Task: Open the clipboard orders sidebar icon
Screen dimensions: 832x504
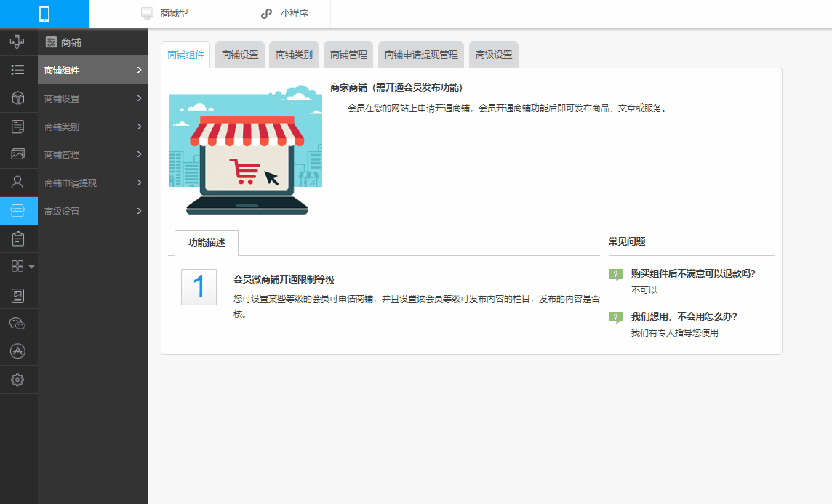Action: point(17,239)
